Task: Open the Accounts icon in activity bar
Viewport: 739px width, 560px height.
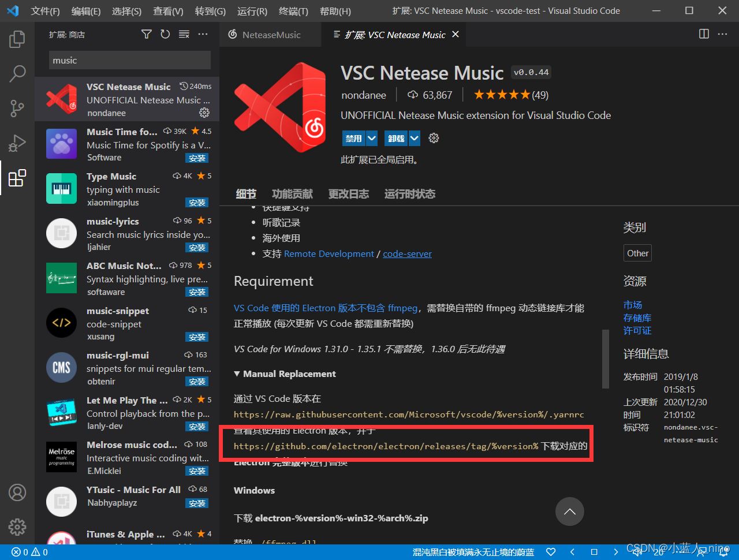Action: tap(17, 492)
